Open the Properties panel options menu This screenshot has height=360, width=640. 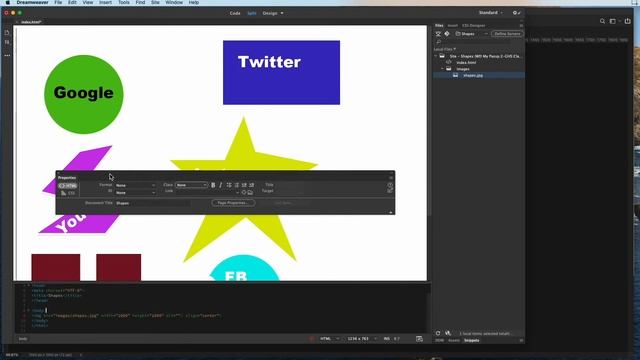(x=391, y=178)
